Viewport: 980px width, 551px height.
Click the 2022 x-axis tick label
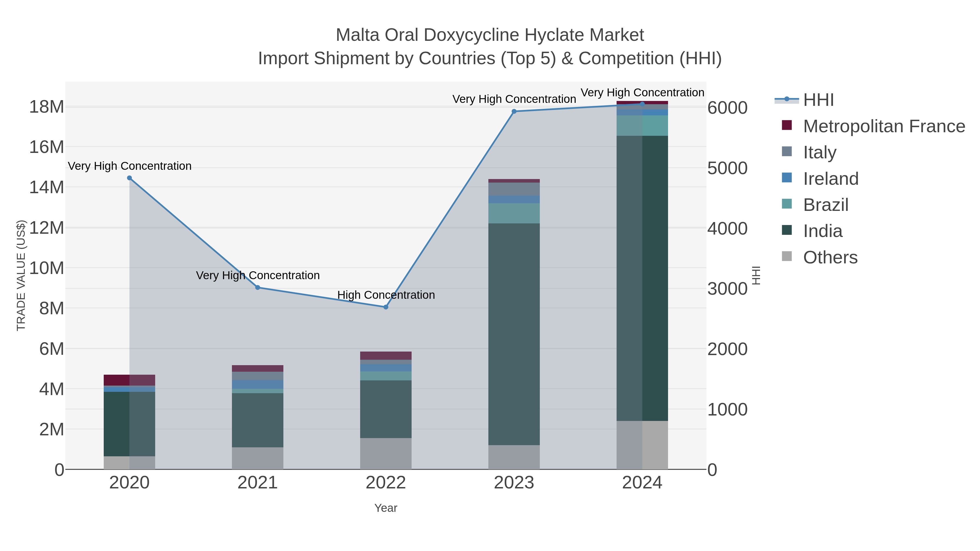pos(386,483)
